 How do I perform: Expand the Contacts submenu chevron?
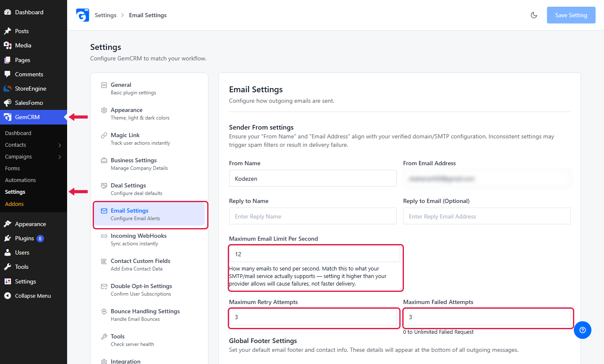coord(60,145)
